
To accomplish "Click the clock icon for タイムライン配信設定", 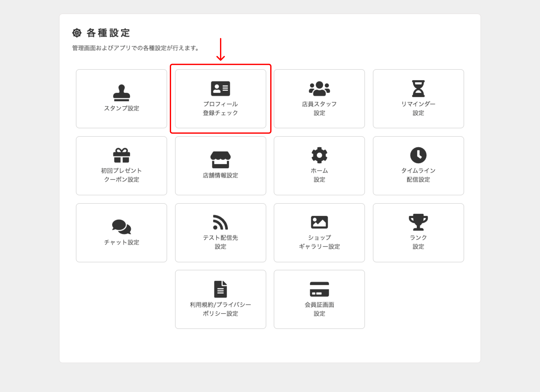I will pyautogui.click(x=418, y=155).
